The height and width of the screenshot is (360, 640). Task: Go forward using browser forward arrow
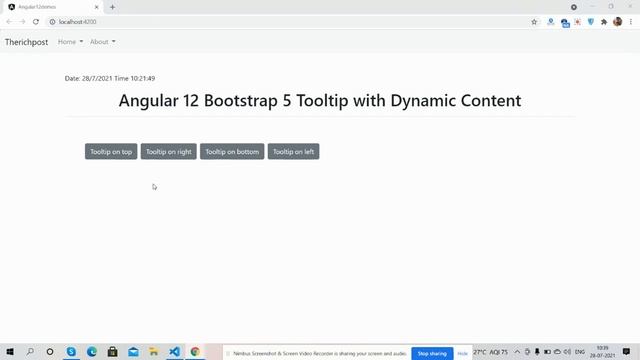click(x=22, y=22)
